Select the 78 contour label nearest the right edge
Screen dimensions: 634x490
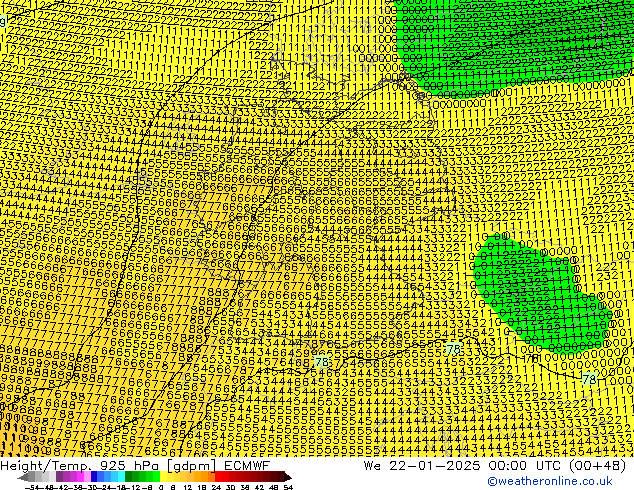590,379
